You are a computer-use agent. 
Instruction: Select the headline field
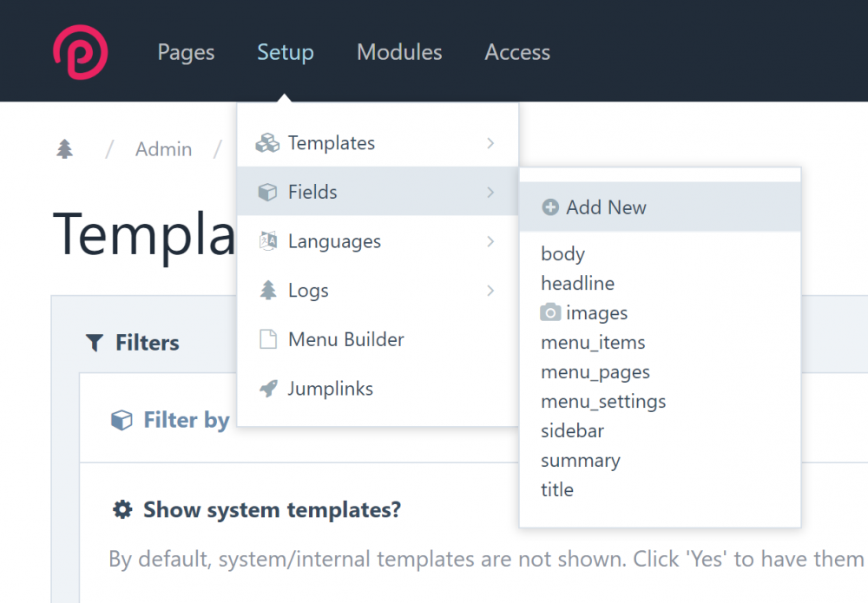click(577, 284)
